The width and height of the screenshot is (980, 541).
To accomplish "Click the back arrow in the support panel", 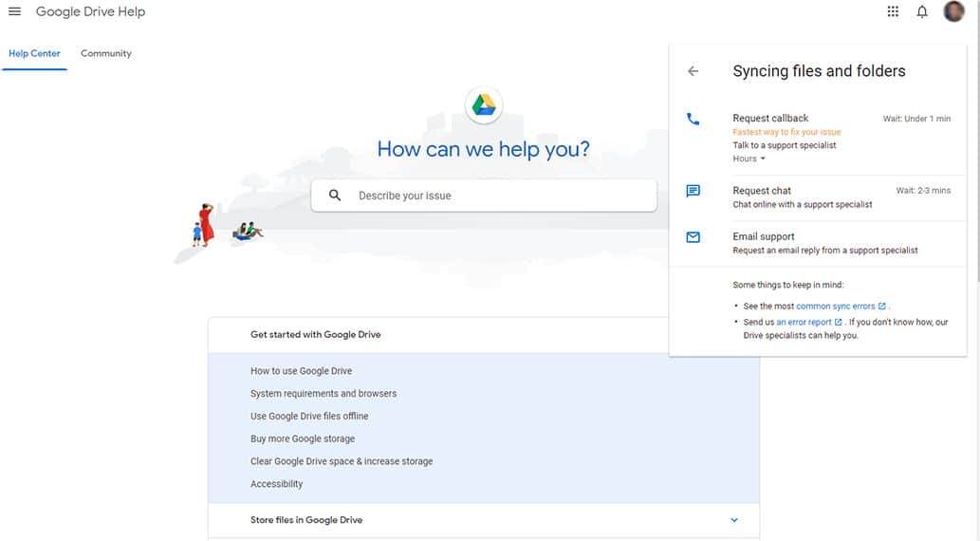I will pos(693,71).
